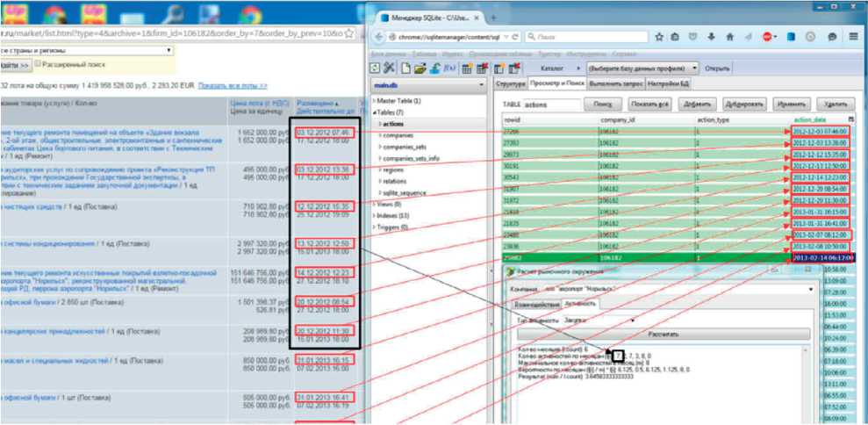Click the Pocket shield icon in Firefox toolbar
Viewport: 868px width, 425px height.
pyautogui.click(x=692, y=37)
